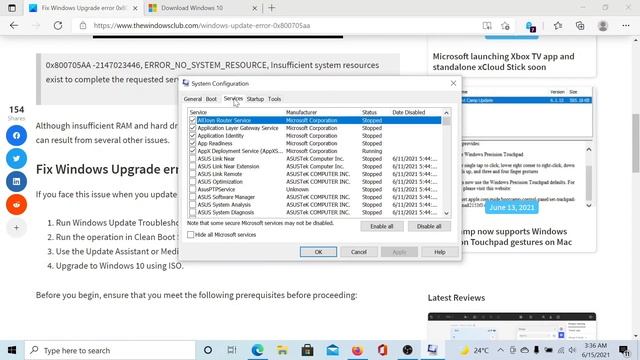Viewport: 640px width, 360px height.
Task: Close the Fix Windows Upgrade error tab
Action: coord(136,8)
